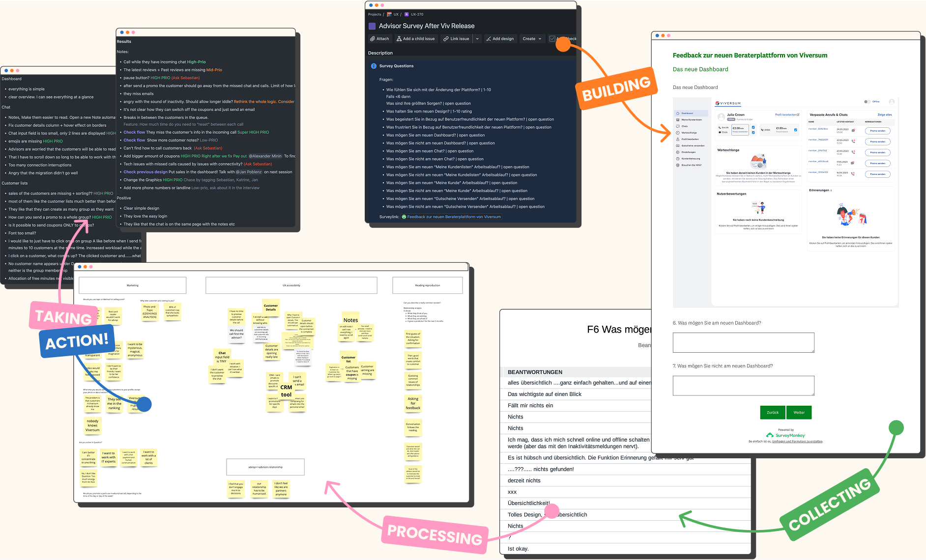Select the Asking for feedback sticky note
926x560 pixels.
pos(413,403)
